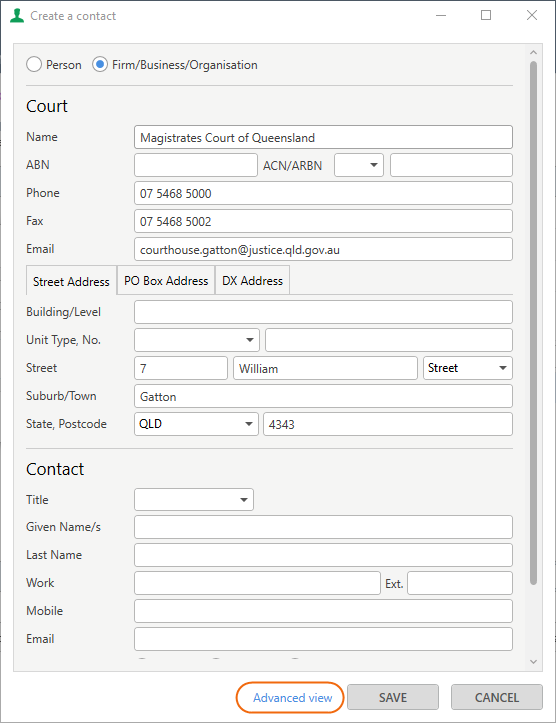Click the Phone field with 07 5468 5000

[323, 193]
